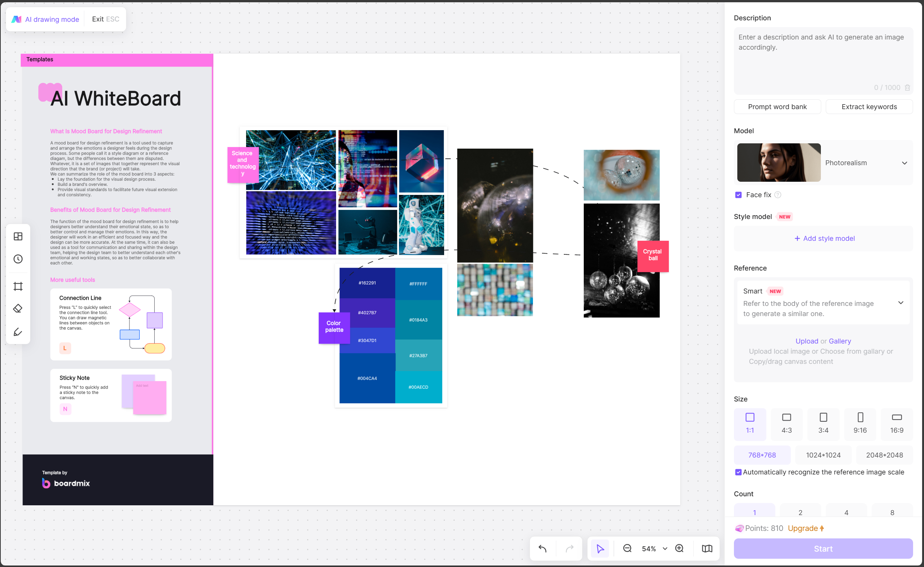Switch to Extract keywords tab
The width and height of the screenshot is (924, 567).
coord(869,106)
